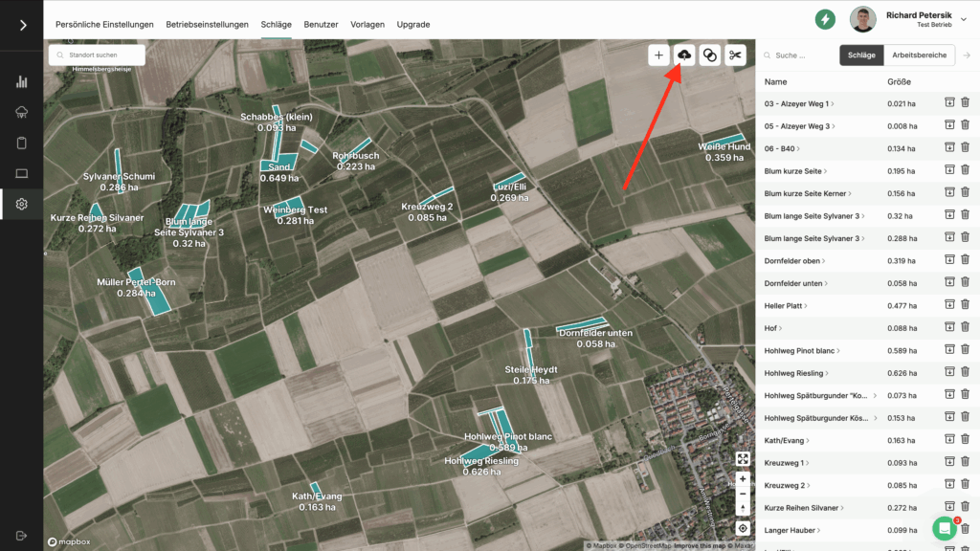Select the merge fields overlapping-circles tool

click(x=709, y=55)
